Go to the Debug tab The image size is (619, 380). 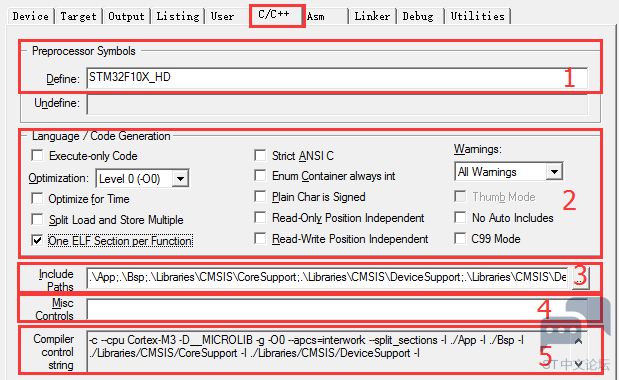pos(418,16)
